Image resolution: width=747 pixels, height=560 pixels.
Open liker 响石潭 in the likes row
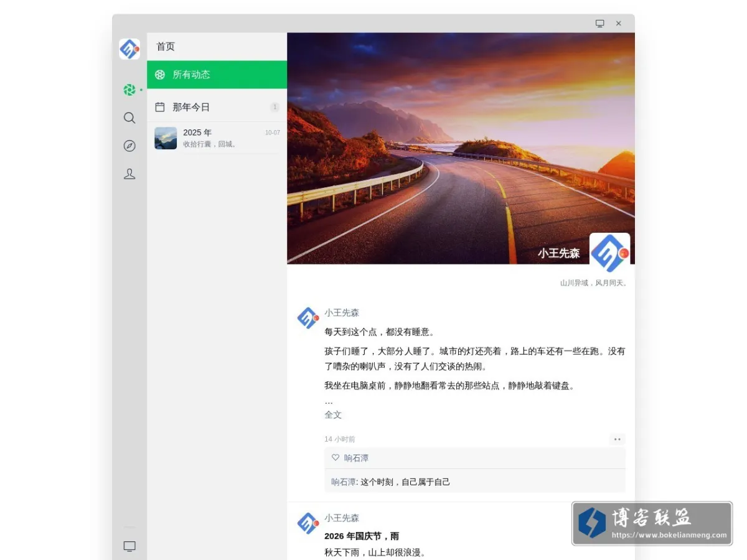click(356, 458)
